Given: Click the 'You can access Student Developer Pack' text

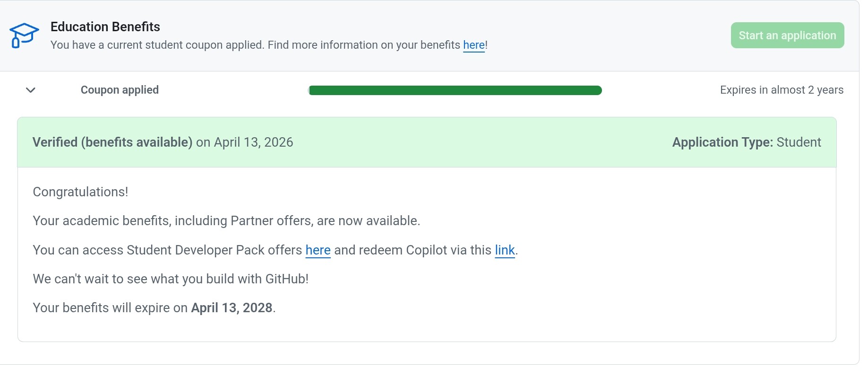Looking at the screenshot, I should (167, 250).
